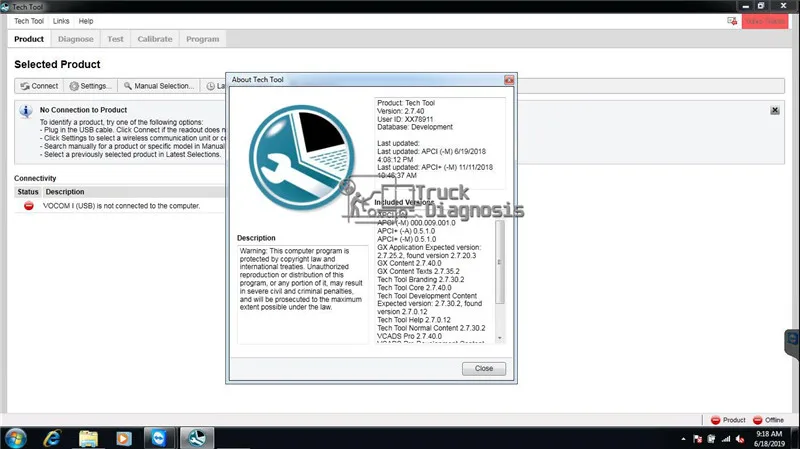Open Internet Explorer from the taskbar

[x=52, y=438]
